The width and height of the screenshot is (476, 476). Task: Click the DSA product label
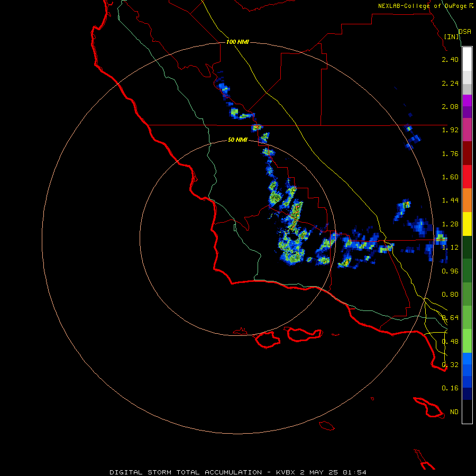tap(465, 31)
